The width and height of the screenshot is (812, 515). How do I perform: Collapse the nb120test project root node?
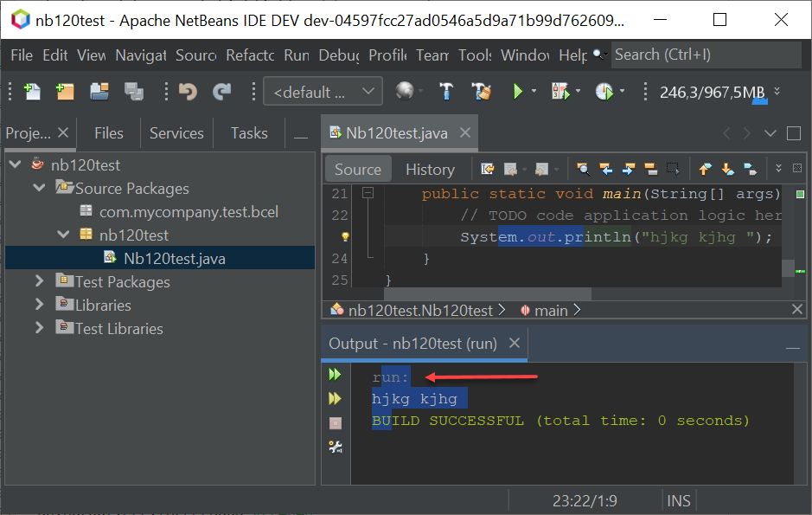point(16,164)
